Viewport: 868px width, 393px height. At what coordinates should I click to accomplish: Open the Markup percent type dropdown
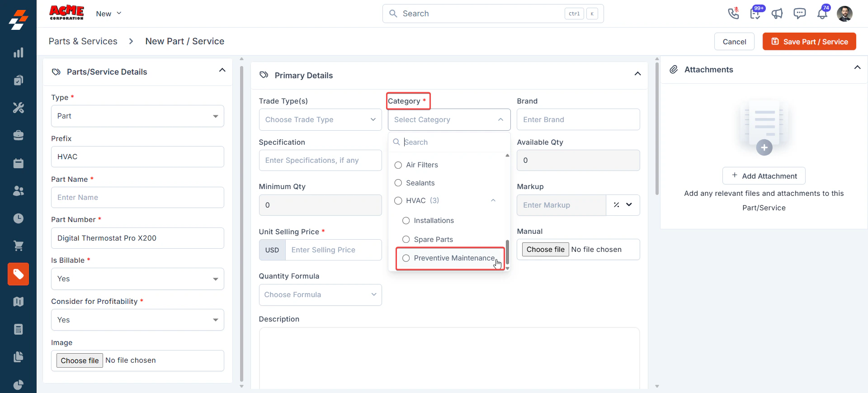pos(623,205)
